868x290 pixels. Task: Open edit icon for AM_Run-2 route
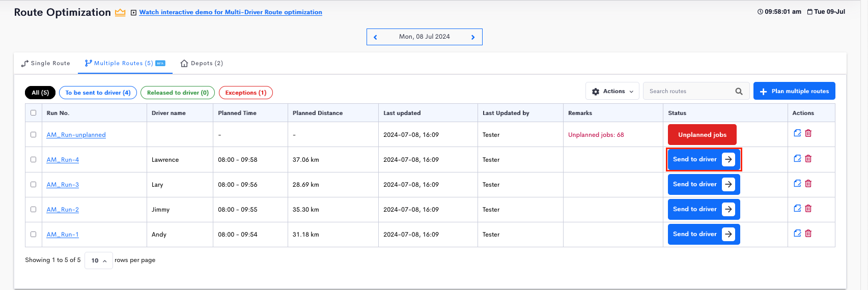pyautogui.click(x=797, y=209)
